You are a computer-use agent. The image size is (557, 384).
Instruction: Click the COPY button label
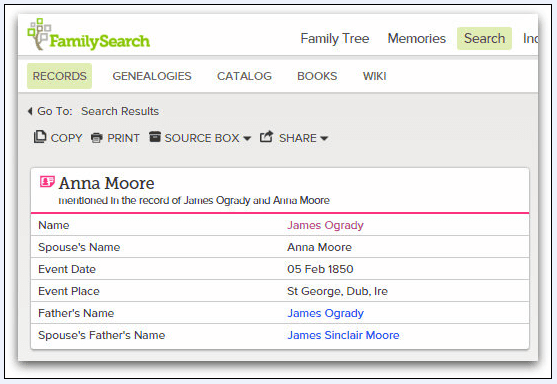(66, 138)
